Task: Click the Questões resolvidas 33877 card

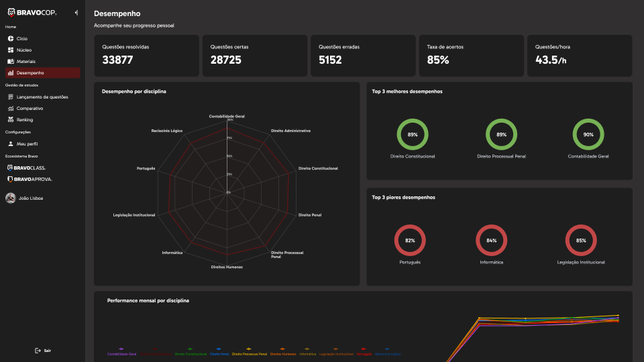Action: (147, 56)
